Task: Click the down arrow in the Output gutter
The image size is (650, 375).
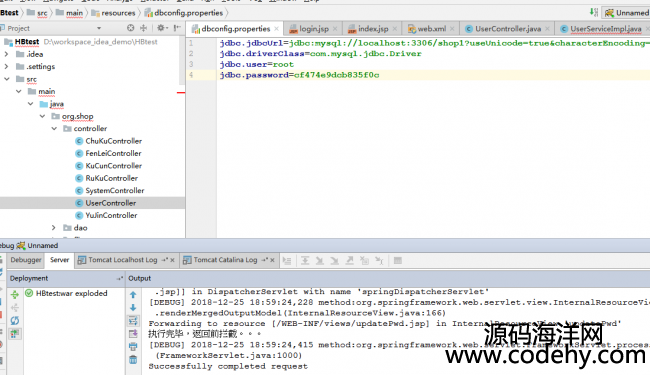Action: (133, 307)
